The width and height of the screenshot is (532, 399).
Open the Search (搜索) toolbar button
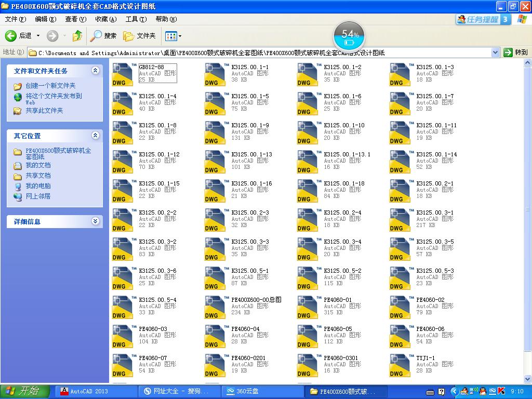(x=103, y=36)
